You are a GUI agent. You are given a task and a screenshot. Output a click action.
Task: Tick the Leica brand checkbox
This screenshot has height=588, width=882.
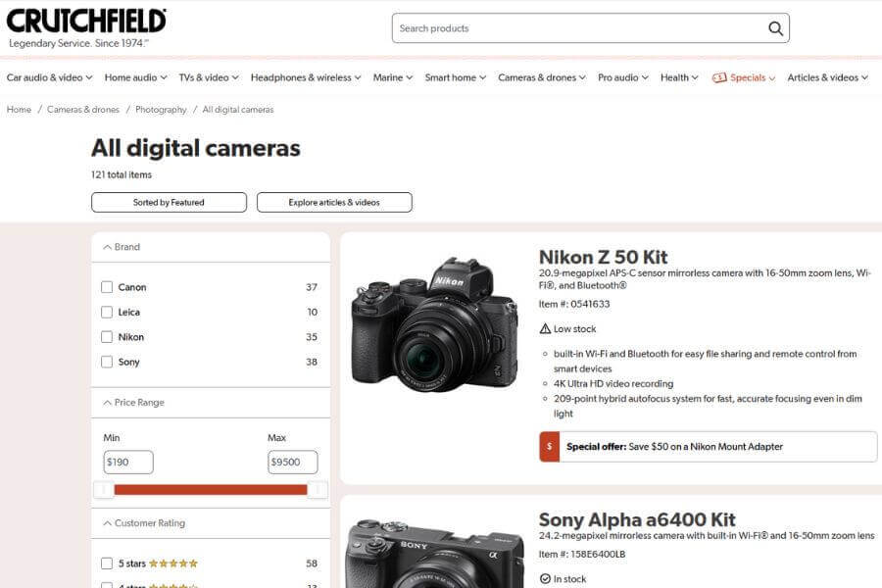[x=107, y=313]
